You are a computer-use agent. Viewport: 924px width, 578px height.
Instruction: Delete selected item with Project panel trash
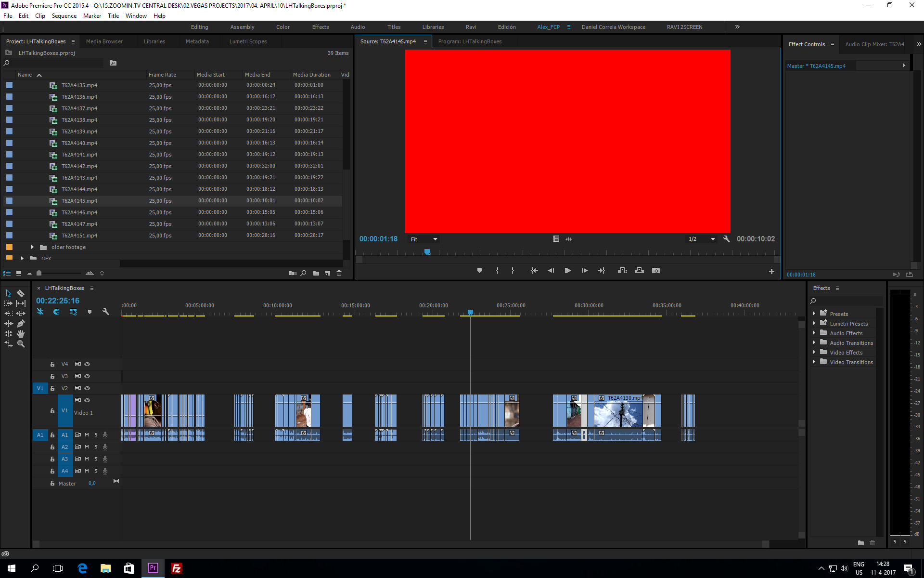coord(339,273)
